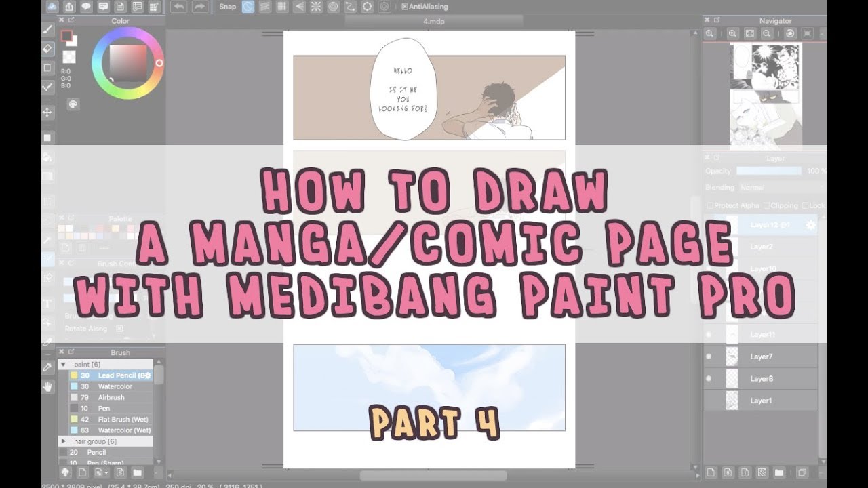Select transparent color swatch
The height and width of the screenshot is (488, 868).
69,57
